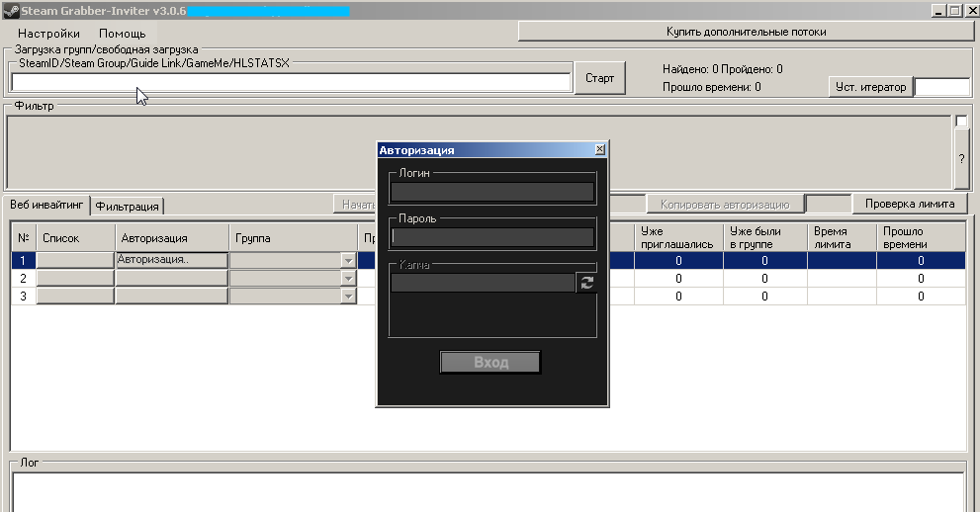Switch to the Фильтрация tab
The image size is (980, 512).
127,206
